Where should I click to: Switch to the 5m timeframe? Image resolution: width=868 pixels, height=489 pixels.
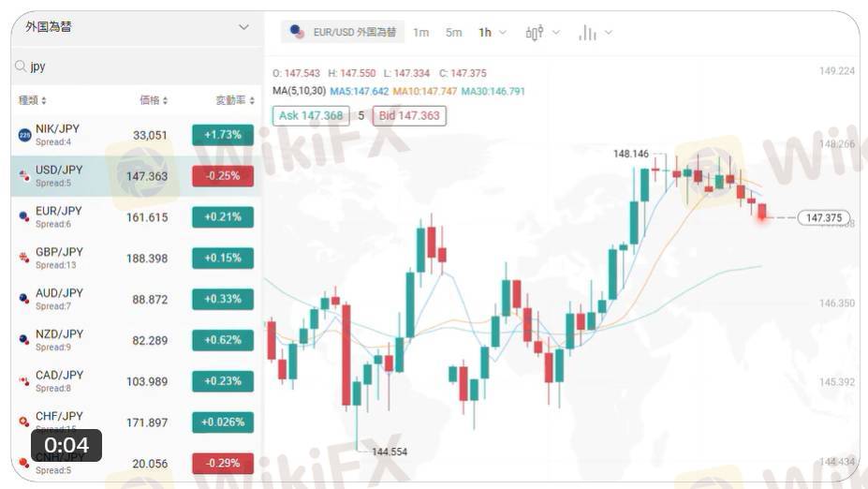453,33
